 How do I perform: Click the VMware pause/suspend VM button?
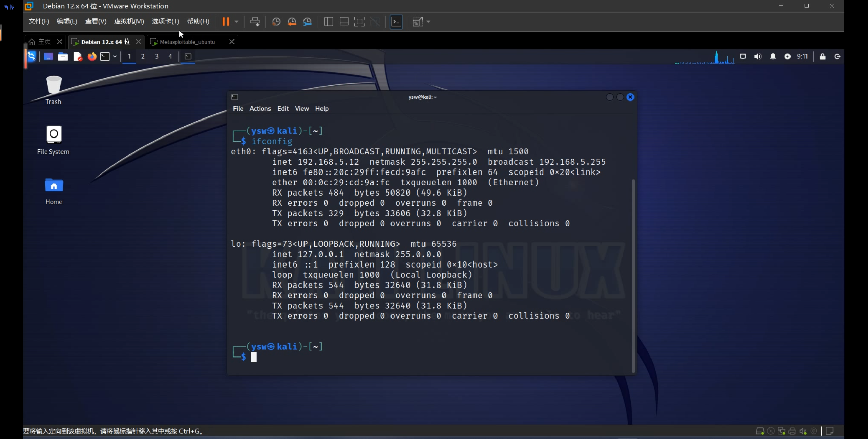(226, 22)
